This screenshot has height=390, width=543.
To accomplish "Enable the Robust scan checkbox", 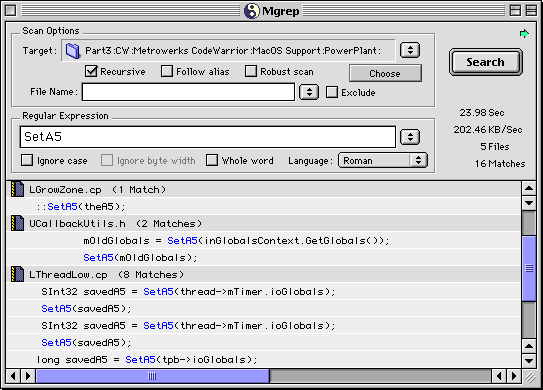I will pos(251,71).
